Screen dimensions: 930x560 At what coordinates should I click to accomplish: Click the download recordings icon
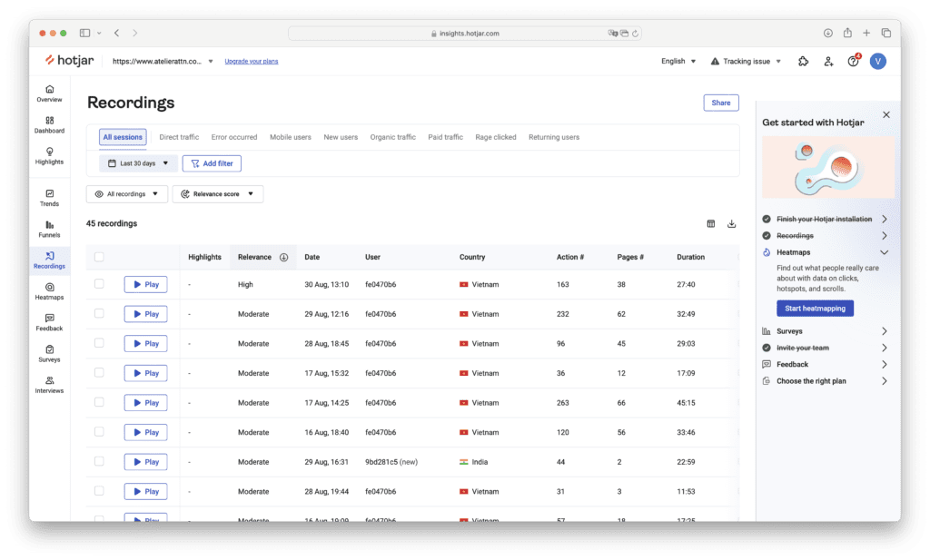731,224
